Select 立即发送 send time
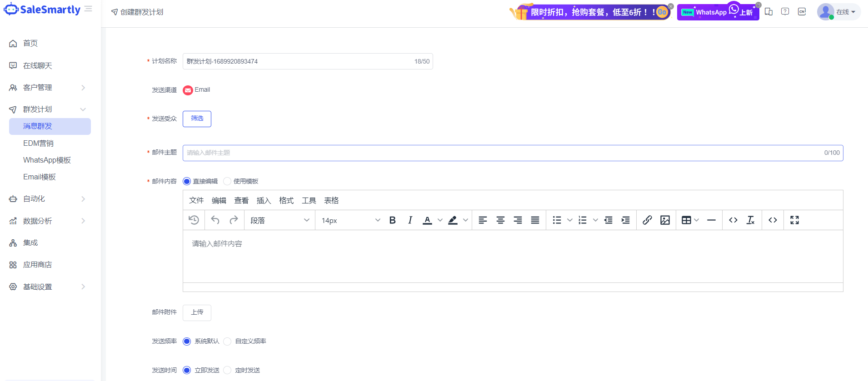The image size is (868, 381). [x=187, y=370]
